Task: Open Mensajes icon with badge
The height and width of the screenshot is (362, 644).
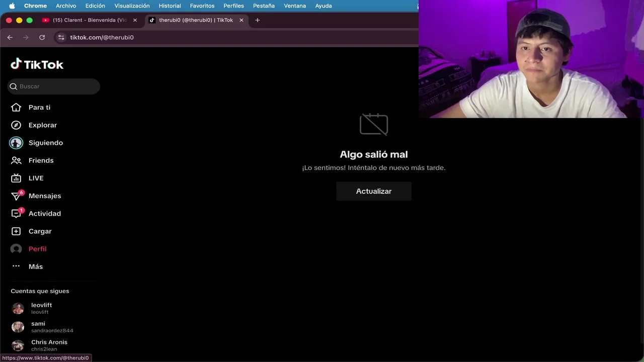Action: (x=17, y=196)
